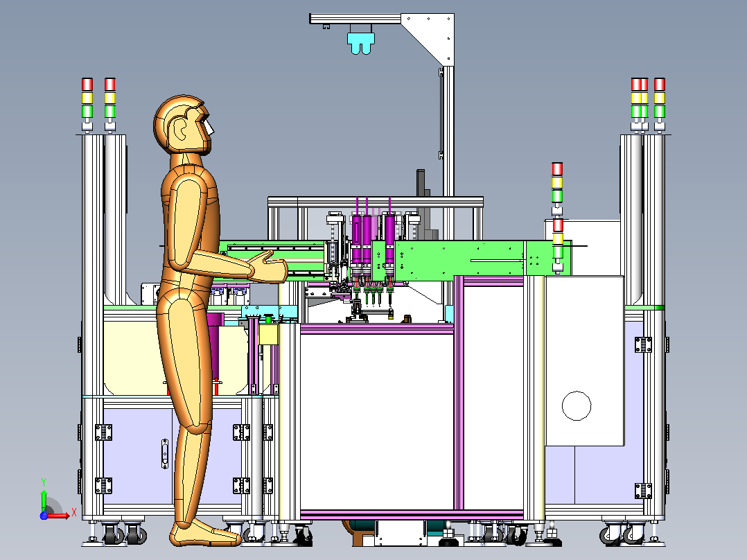The width and height of the screenshot is (747, 560).
Task: Click the large white front panel of the center machine
Action: point(377,421)
